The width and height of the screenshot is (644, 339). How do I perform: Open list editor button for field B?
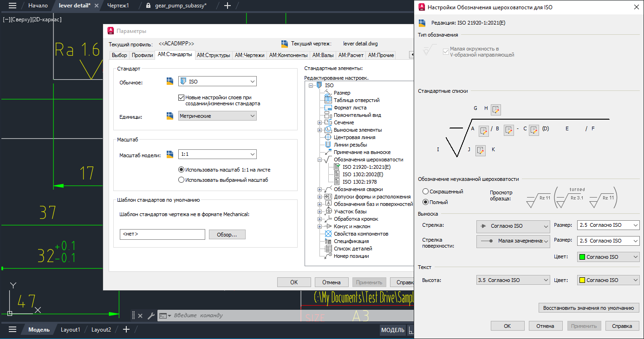(x=508, y=130)
